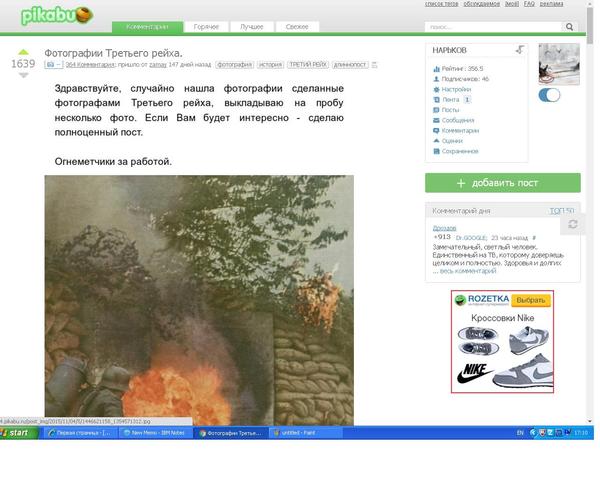Open Настройки settings from the profile panel

point(456,89)
